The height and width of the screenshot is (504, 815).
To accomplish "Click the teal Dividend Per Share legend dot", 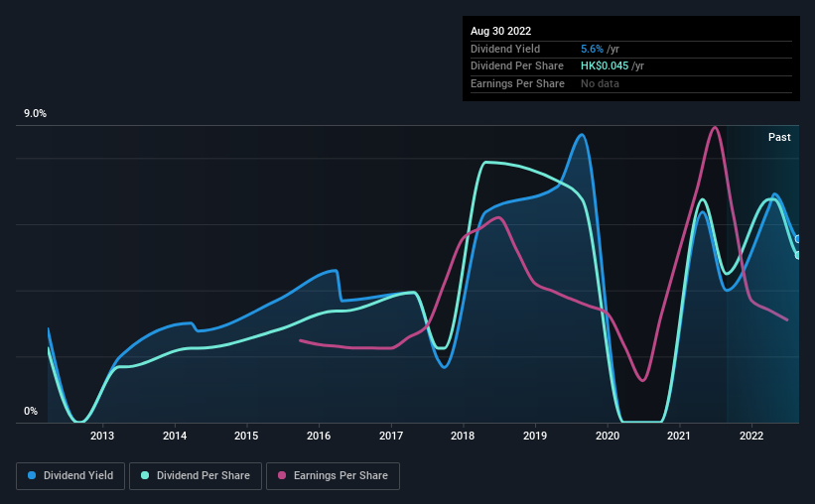I will [x=145, y=475].
